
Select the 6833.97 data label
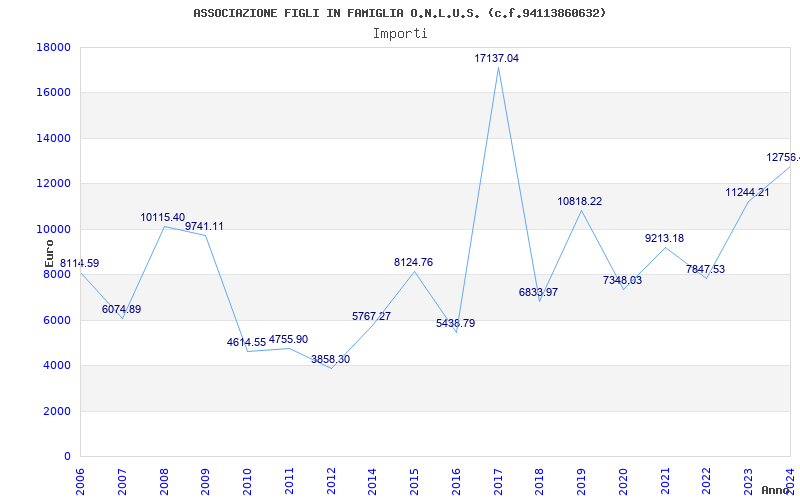[x=538, y=292]
